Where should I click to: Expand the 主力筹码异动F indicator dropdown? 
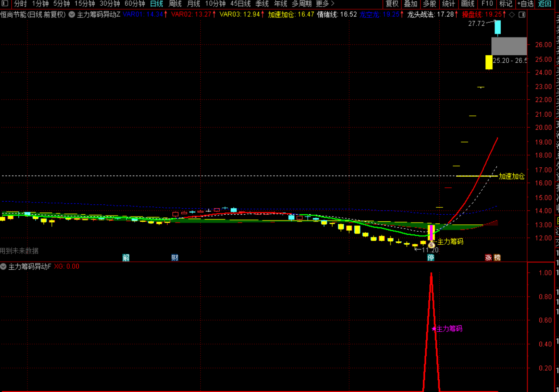click(x=3, y=266)
